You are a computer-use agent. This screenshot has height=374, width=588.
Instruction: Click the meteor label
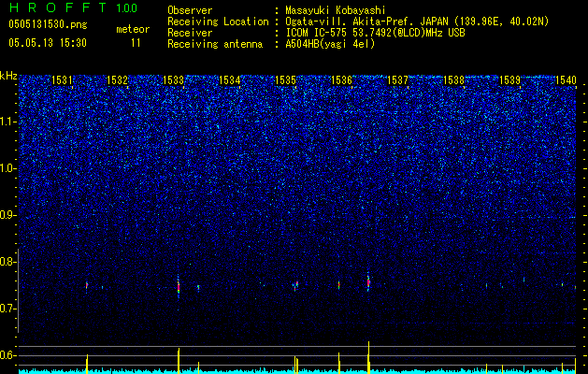133,29
